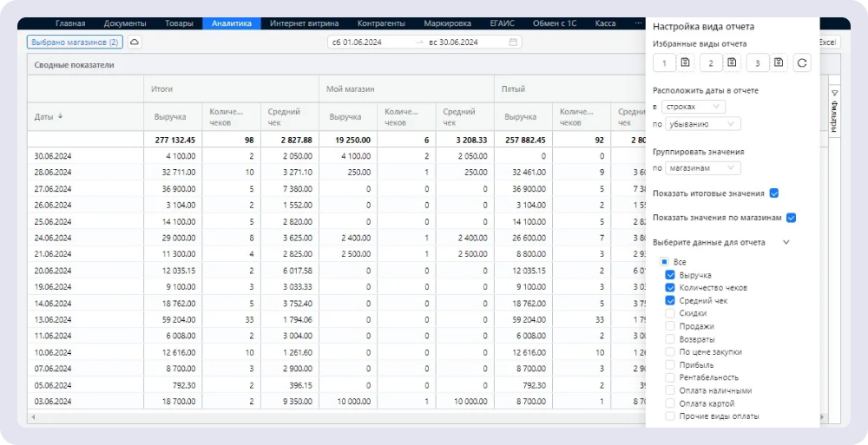Enable the Скидки data checkbox

tap(670, 313)
